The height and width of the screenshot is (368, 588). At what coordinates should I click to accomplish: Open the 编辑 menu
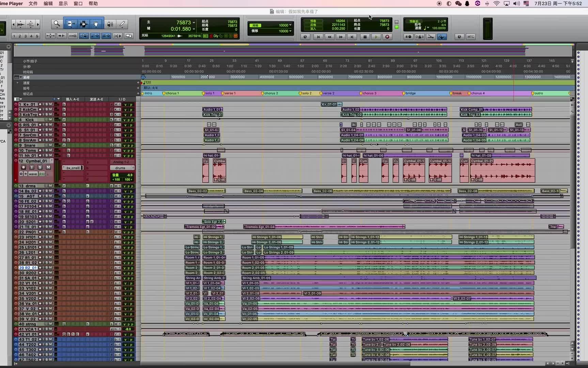click(48, 3)
